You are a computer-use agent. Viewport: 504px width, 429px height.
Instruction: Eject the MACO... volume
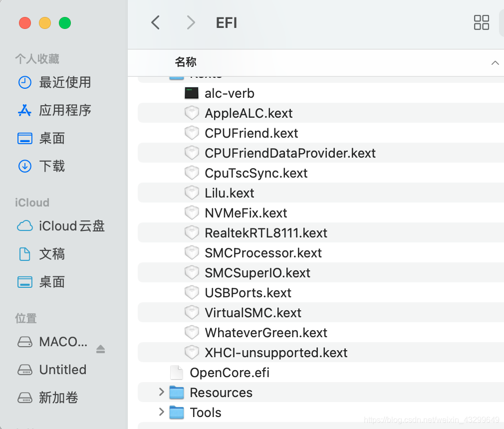101,349
